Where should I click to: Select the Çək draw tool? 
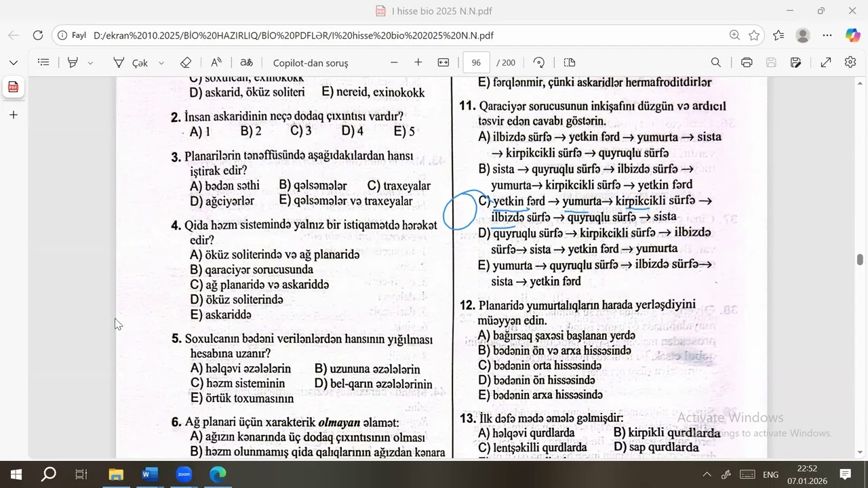pos(131,62)
